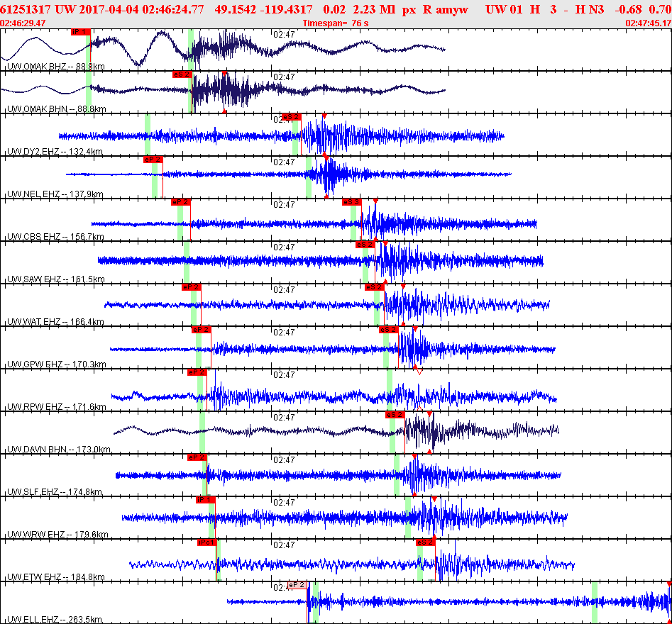The width and height of the screenshot is (672, 624).
Task: Click the 'R amyw' text in header
Action: [x=446, y=9]
